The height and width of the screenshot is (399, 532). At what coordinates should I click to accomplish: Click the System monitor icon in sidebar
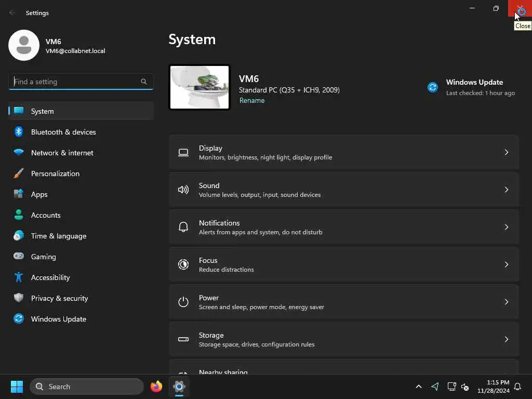click(x=19, y=111)
